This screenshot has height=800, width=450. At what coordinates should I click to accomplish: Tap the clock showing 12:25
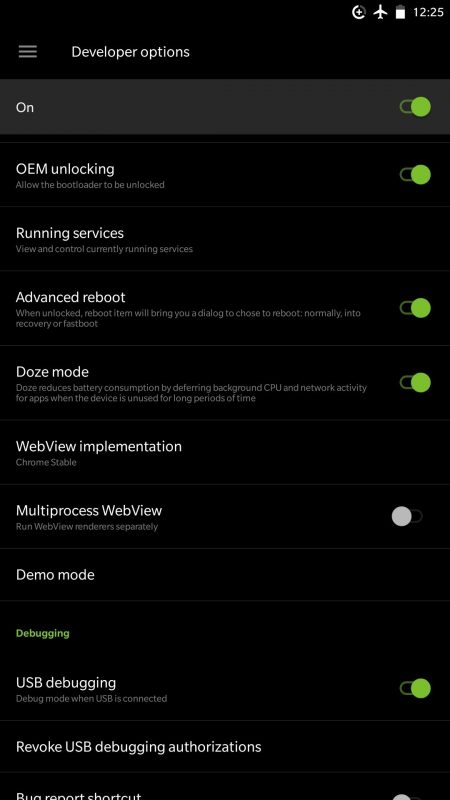pyautogui.click(x=428, y=12)
